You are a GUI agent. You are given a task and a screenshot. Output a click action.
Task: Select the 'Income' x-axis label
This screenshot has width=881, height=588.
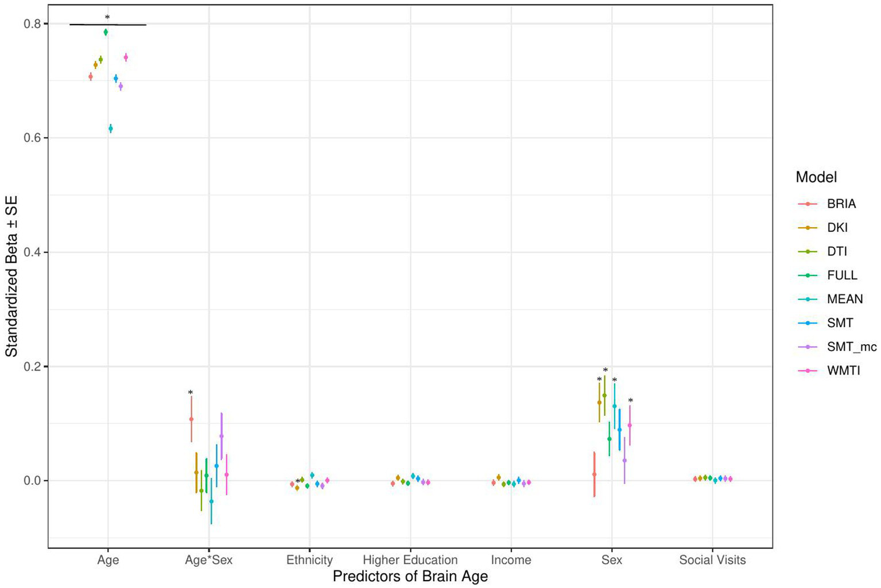click(x=511, y=560)
